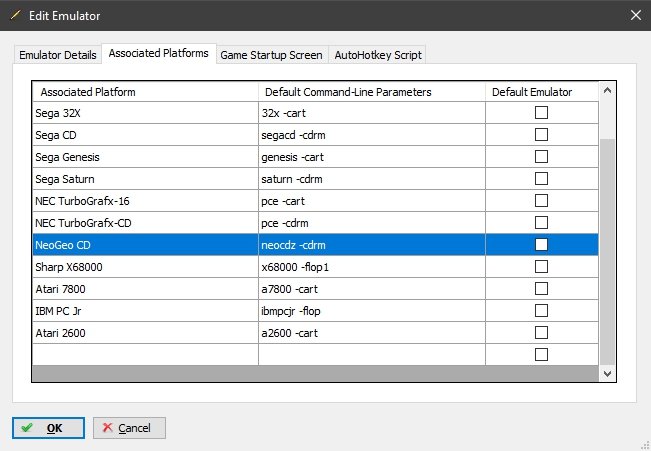The image size is (651, 451).
Task: Click the 'saturn -cdrm' parameters cell
Action: tap(372, 179)
